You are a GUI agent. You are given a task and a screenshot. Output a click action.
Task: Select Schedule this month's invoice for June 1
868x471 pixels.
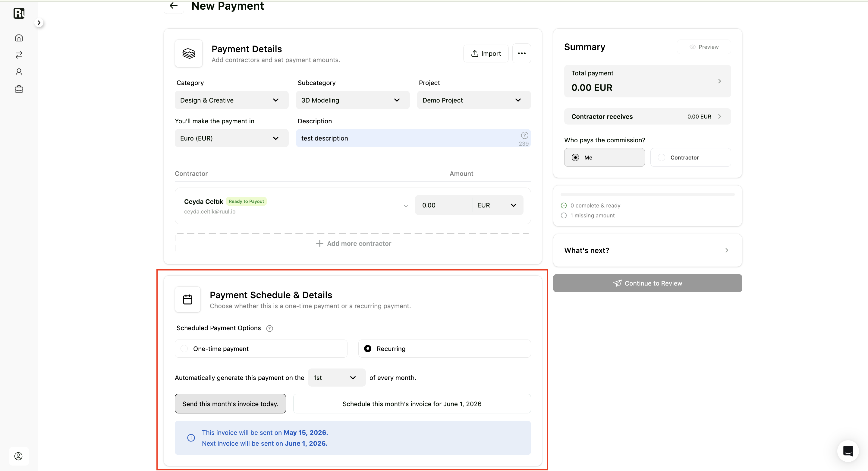click(x=412, y=403)
